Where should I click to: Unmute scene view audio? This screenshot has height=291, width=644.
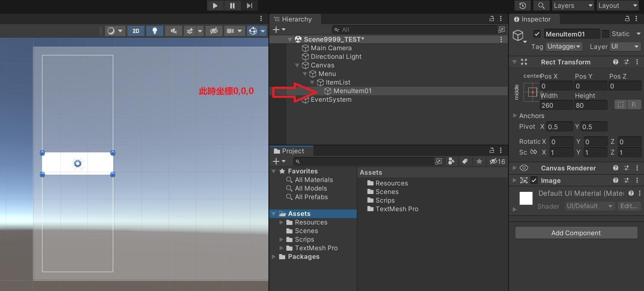[x=173, y=30]
